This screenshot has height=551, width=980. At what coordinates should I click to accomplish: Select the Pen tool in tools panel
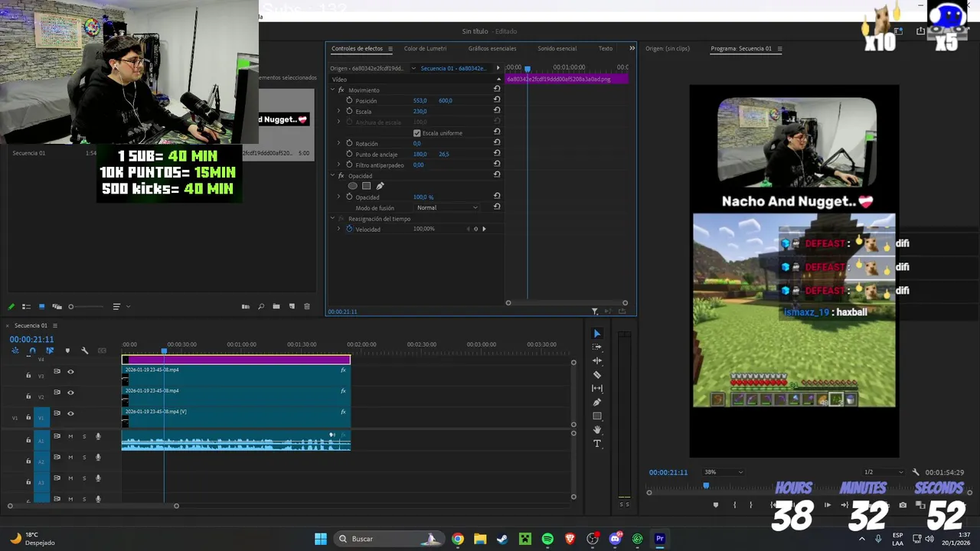(597, 403)
